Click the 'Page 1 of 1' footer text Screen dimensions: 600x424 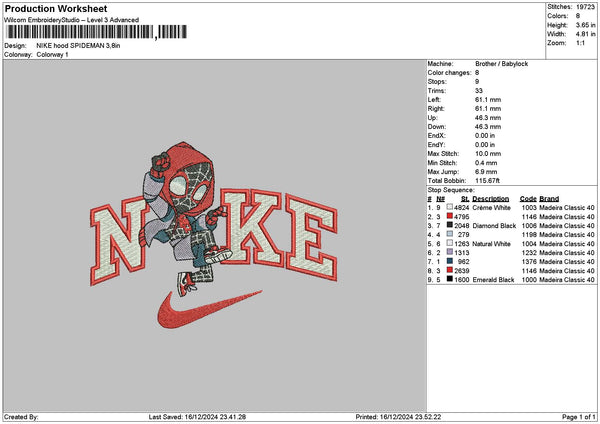coord(579,417)
